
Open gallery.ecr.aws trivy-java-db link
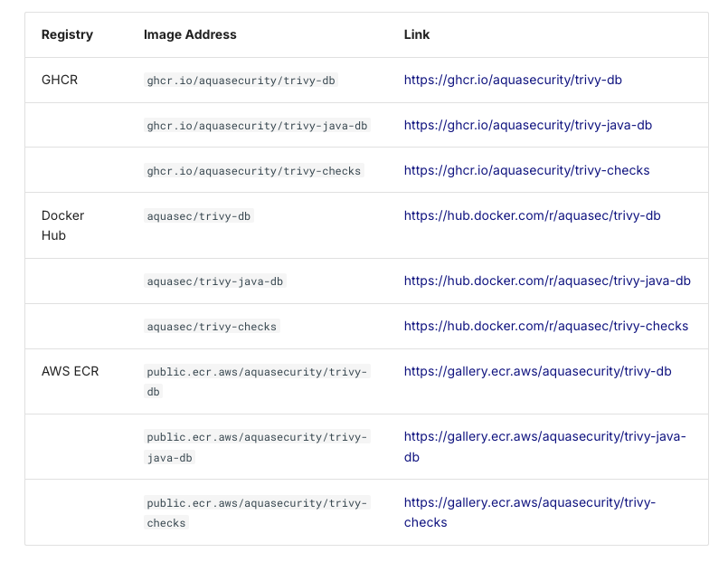coord(544,437)
